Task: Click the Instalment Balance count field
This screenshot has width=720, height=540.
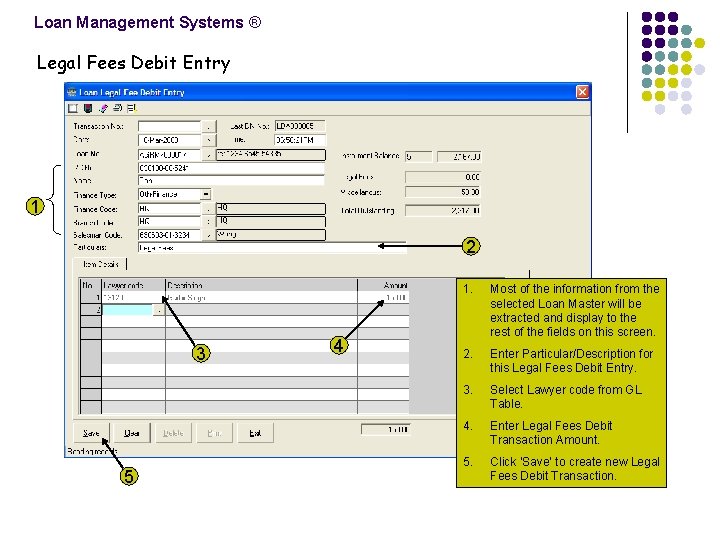Action: [x=418, y=157]
